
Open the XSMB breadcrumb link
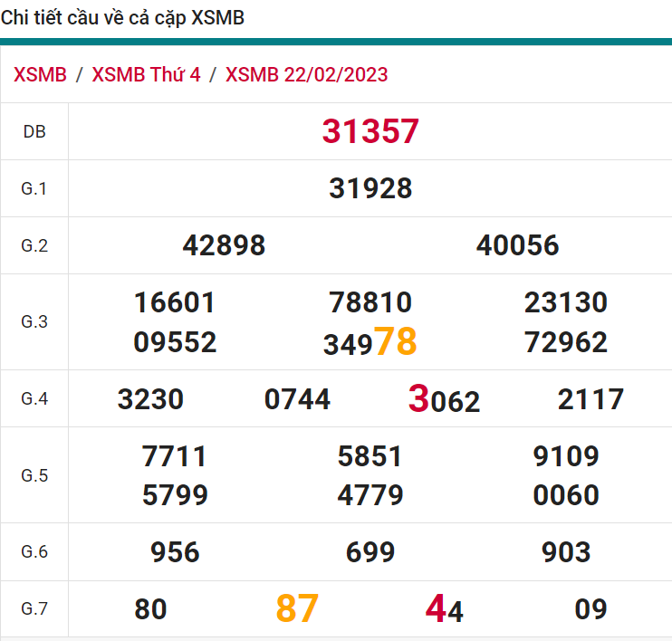(x=40, y=74)
